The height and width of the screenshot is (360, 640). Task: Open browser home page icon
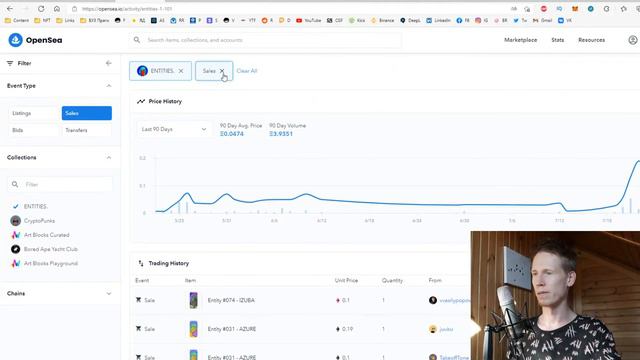click(57, 9)
